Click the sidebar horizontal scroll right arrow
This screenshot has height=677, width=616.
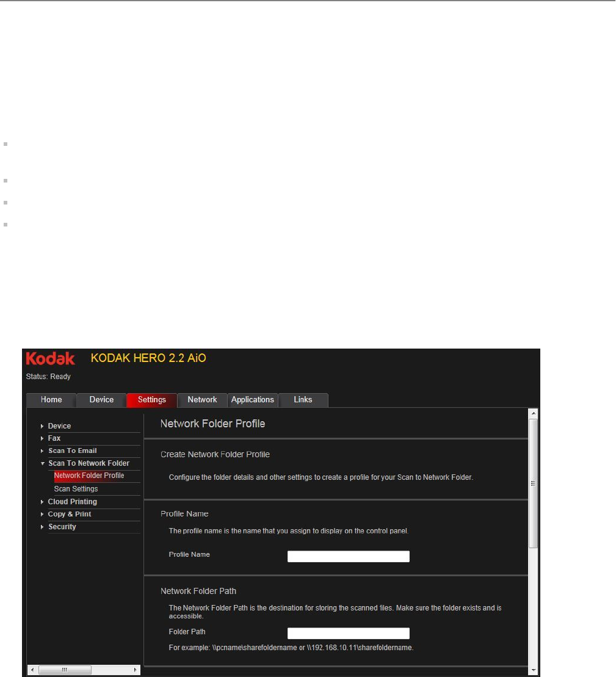pos(135,670)
